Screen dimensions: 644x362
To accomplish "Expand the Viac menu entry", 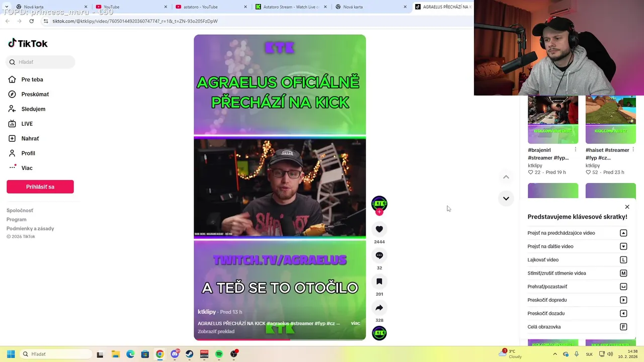I will coord(27,168).
